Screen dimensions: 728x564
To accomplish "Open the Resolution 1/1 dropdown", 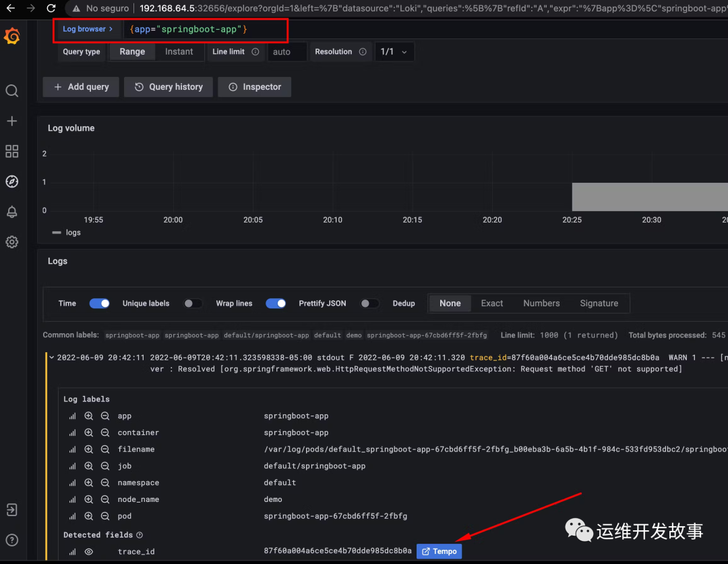I will pos(394,51).
